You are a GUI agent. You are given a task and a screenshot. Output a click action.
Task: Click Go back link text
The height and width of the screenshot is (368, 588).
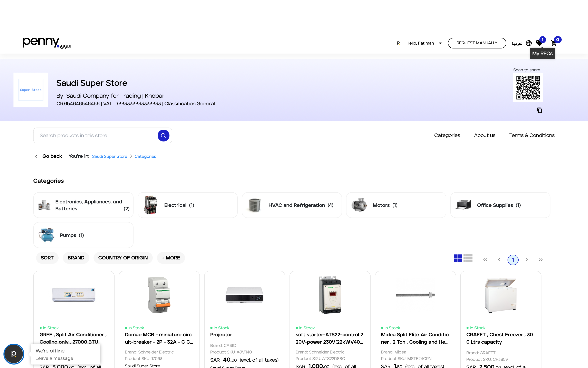pos(52,156)
